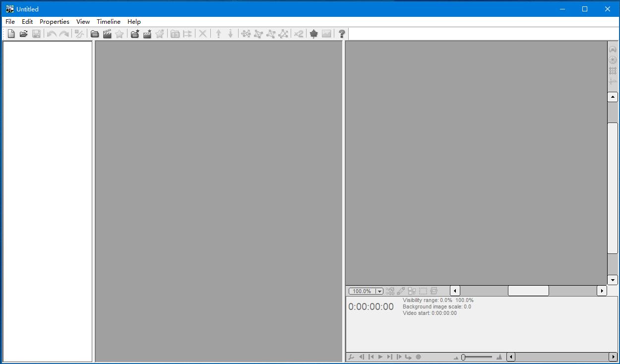
Task: Open the View menu
Action: [x=83, y=22]
